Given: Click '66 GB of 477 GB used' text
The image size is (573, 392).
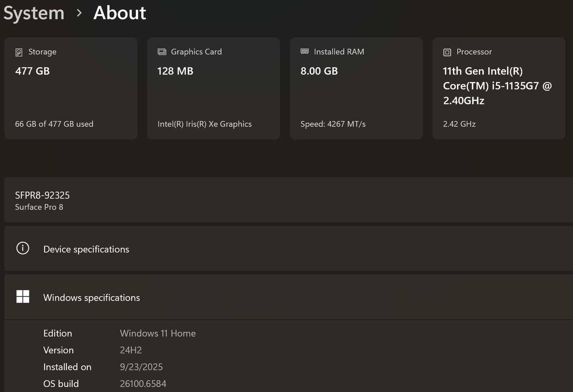Looking at the screenshot, I should [54, 124].
